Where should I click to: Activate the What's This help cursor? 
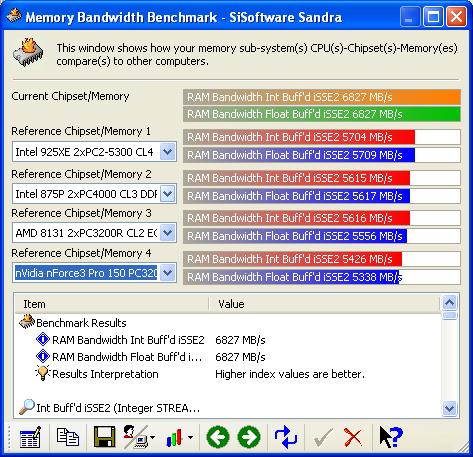391,437
